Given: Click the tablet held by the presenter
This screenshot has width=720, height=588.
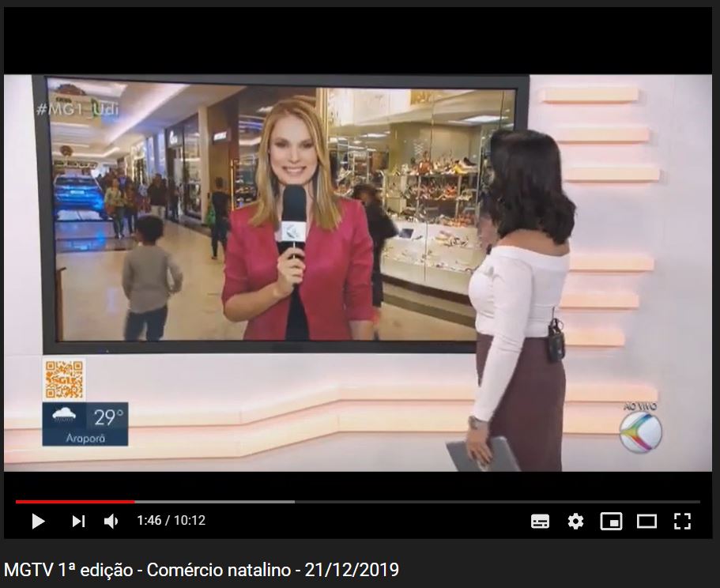Looking at the screenshot, I should 482,454.
